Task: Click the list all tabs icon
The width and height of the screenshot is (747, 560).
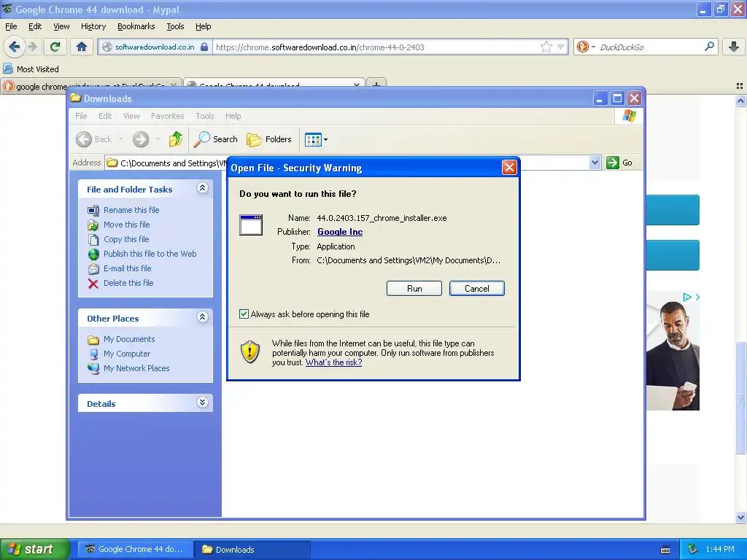Action: (740, 86)
